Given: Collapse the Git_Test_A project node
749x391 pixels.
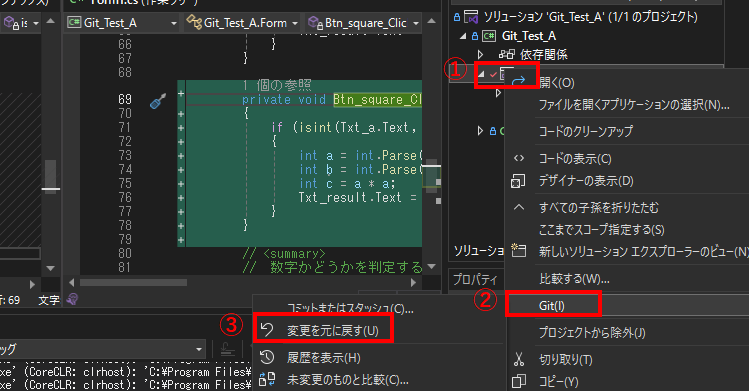Looking at the screenshot, I should (463, 36).
